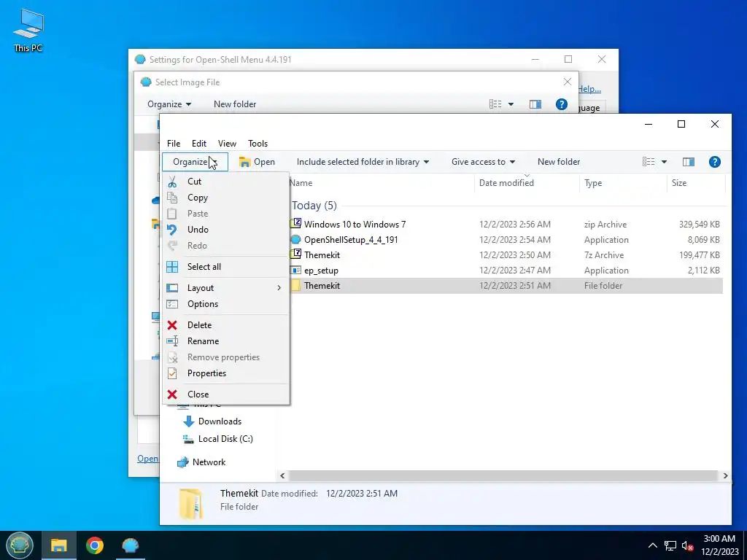This screenshot has height=560, width=747.
Task: Click the Today (5) group header
Action: 314,206
